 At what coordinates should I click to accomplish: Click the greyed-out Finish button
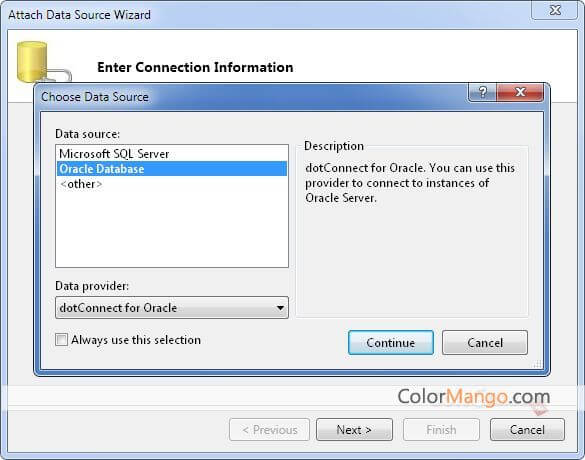[441, 430]
